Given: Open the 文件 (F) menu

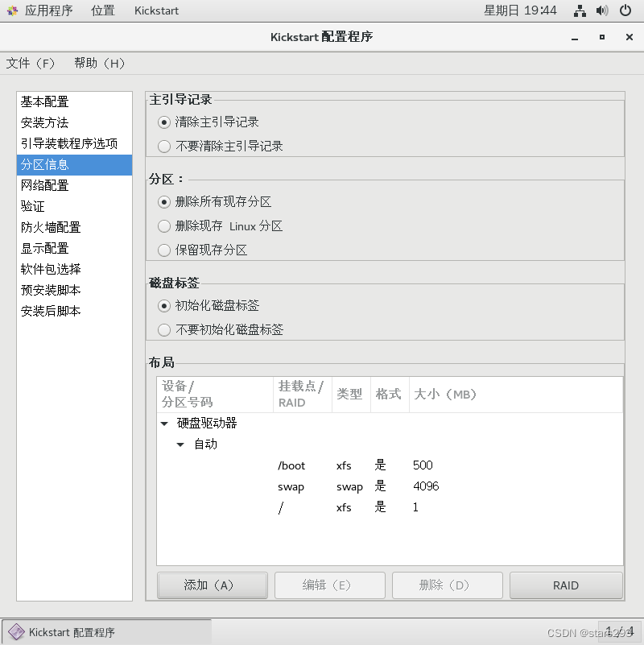Looking at the screenshot, I should [x=30, y=64].
